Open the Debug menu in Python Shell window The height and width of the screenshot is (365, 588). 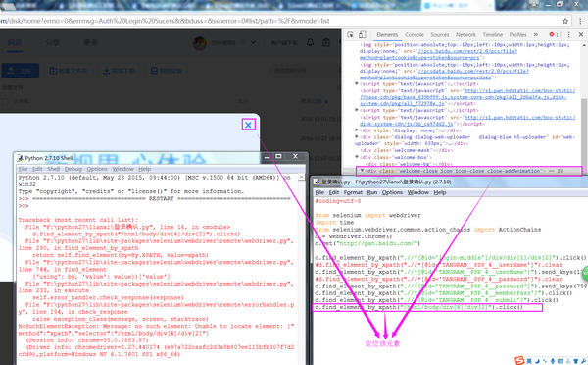click(x=73, y=169)
